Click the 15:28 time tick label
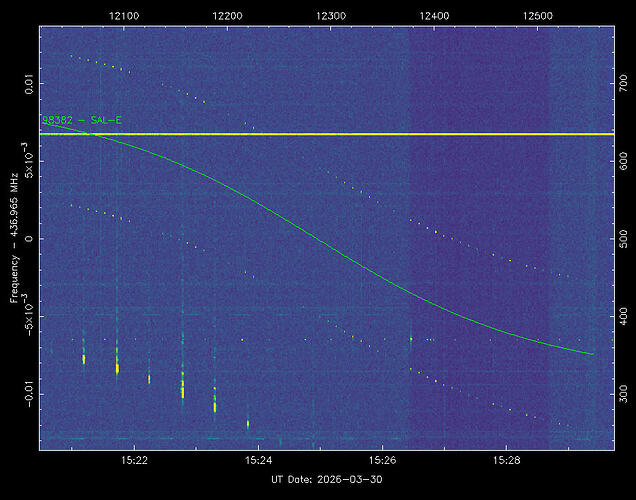 [507, 461]
